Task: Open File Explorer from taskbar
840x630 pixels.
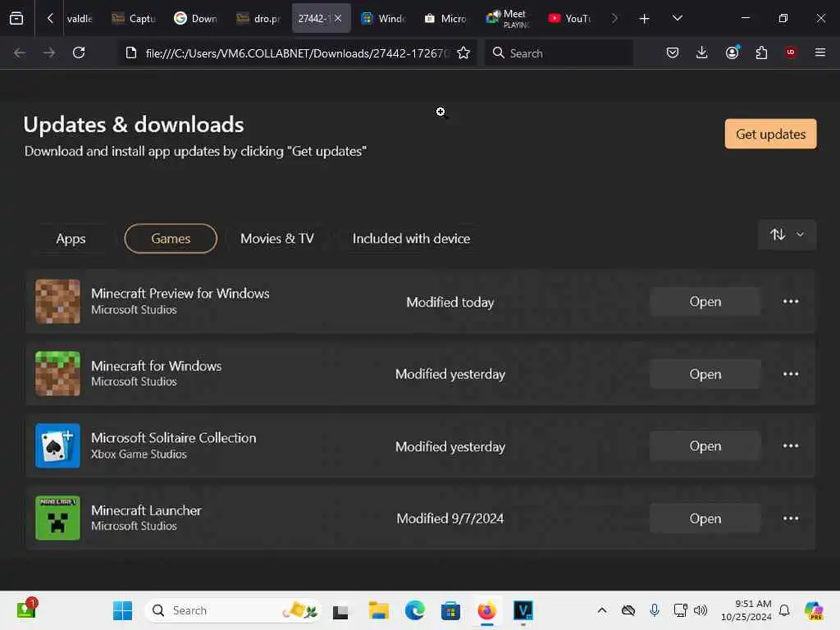Action: pos(378,610)
